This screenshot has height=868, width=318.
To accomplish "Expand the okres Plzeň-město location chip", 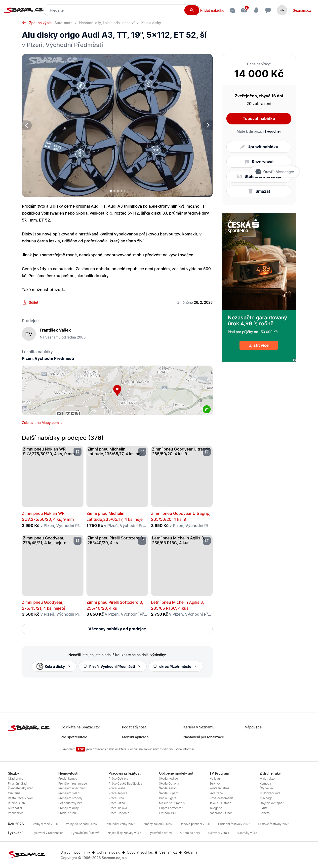I will [176, 666].
